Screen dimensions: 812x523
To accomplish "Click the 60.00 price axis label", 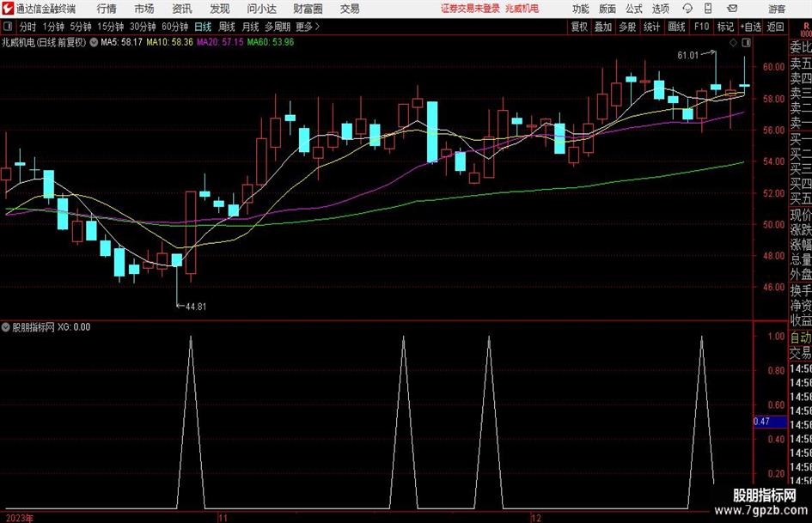I will (x=773, y=67).
